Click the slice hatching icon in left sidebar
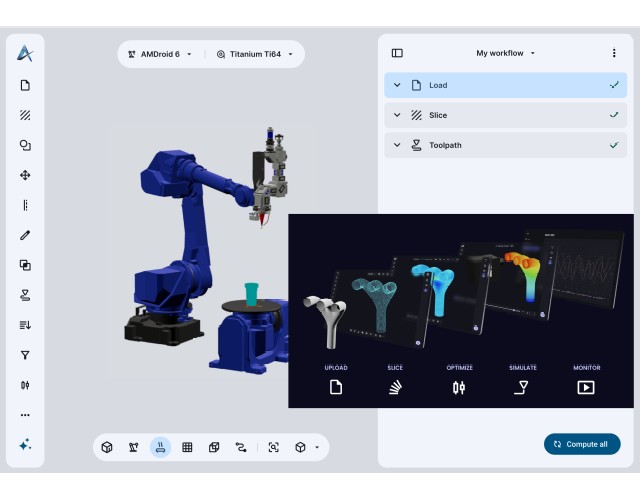Screen dimensions: 640x500 (x=25, y=115)
